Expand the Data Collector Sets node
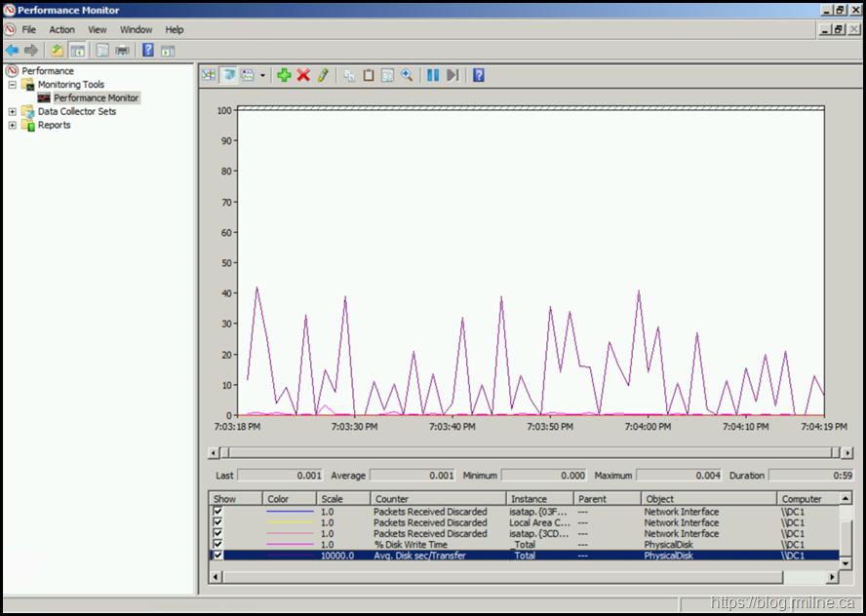Image resolution: width=866 pixels, height=616 pixels. [x=13, y=112]
